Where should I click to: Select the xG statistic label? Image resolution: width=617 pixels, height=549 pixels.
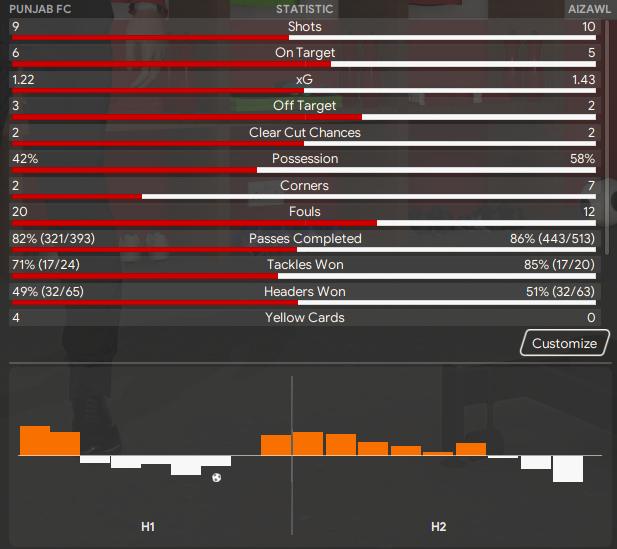304,79
